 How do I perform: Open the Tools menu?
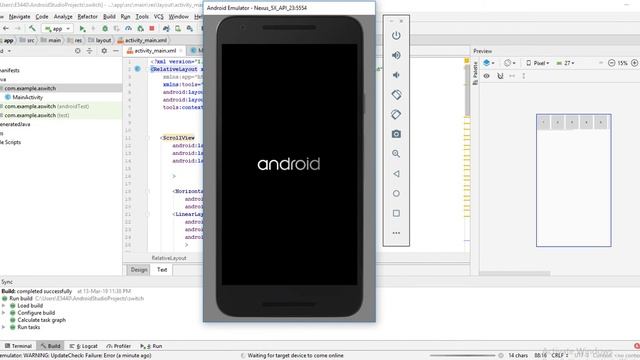point(142,17)
